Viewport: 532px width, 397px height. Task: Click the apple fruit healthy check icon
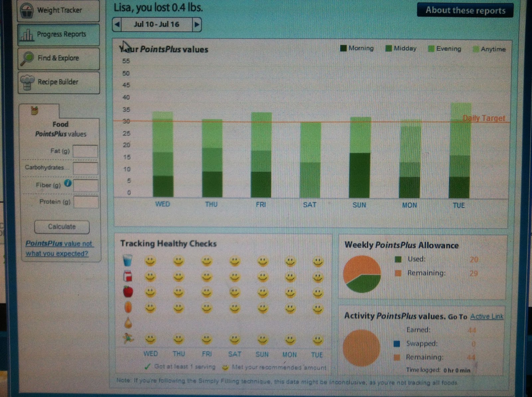pyautogui.click(x=128, y=292)
